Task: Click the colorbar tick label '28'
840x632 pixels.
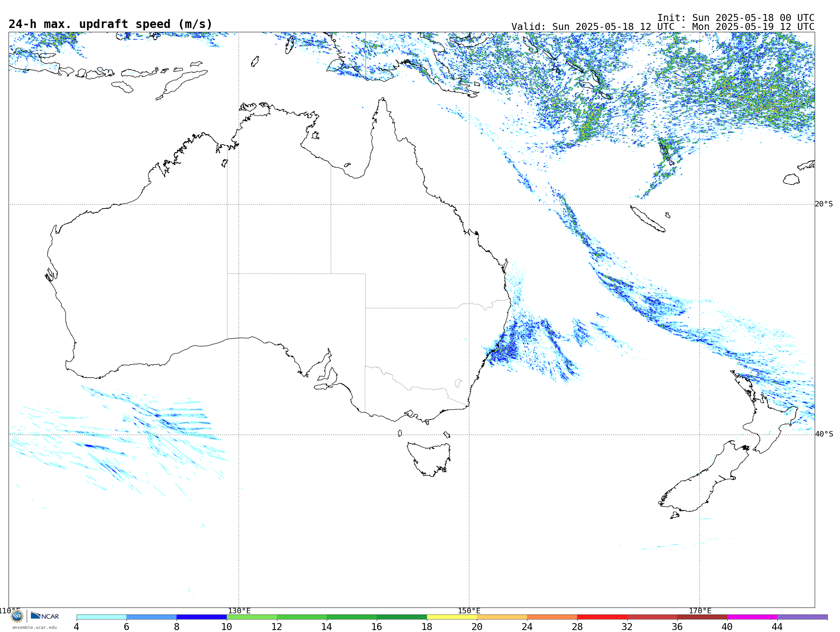Action: click(577, 627)
